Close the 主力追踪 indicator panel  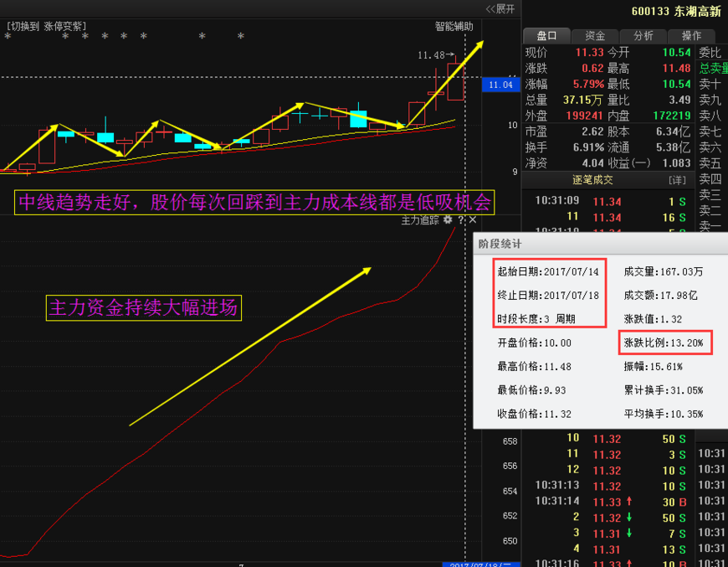pyautogui.click(x=473, y=219)
